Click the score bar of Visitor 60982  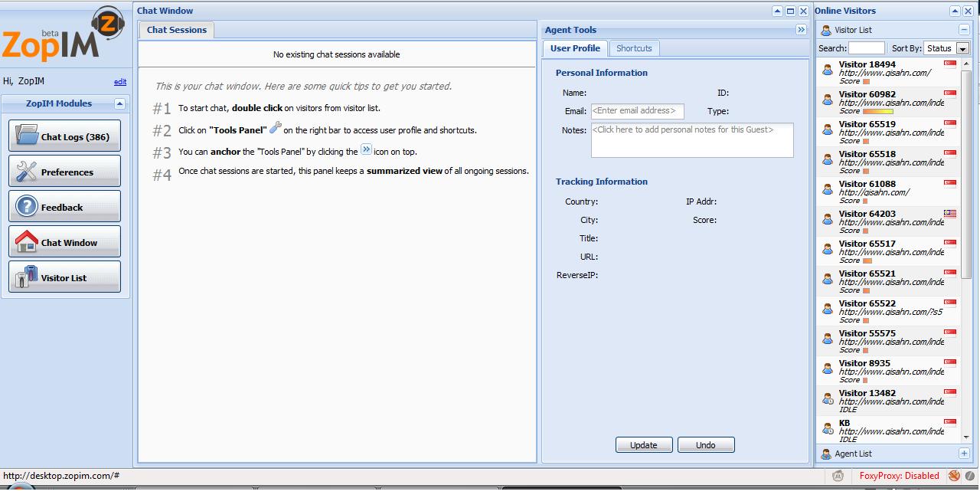point(877,111)
